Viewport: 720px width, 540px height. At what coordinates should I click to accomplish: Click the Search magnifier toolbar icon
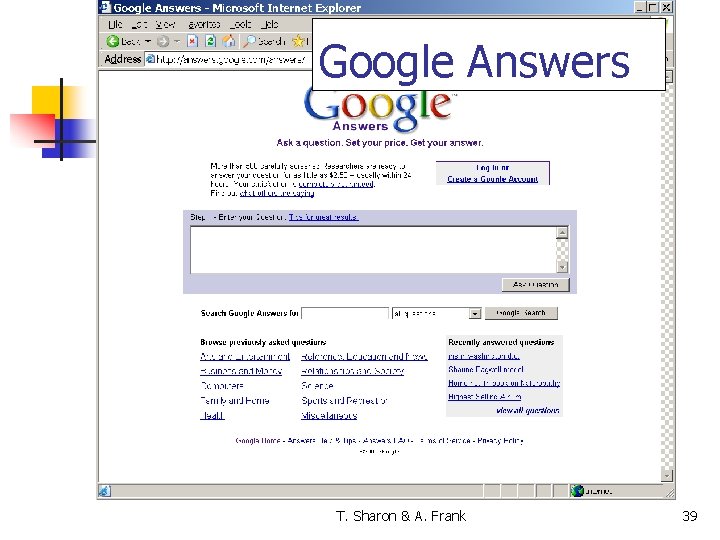(x=249, y=41)
